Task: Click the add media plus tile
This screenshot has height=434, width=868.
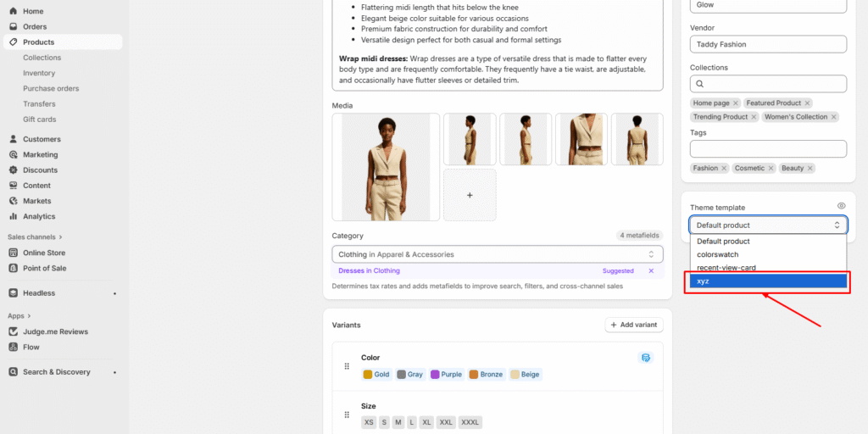Action: point(470,195)
